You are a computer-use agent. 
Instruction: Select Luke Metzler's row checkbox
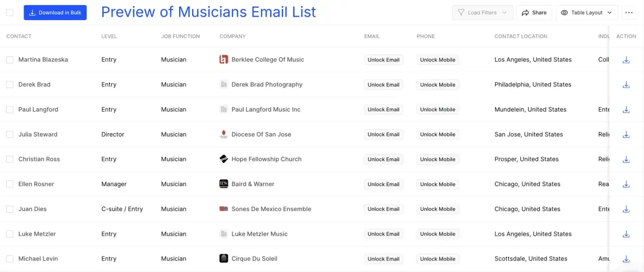coord(10,234)
